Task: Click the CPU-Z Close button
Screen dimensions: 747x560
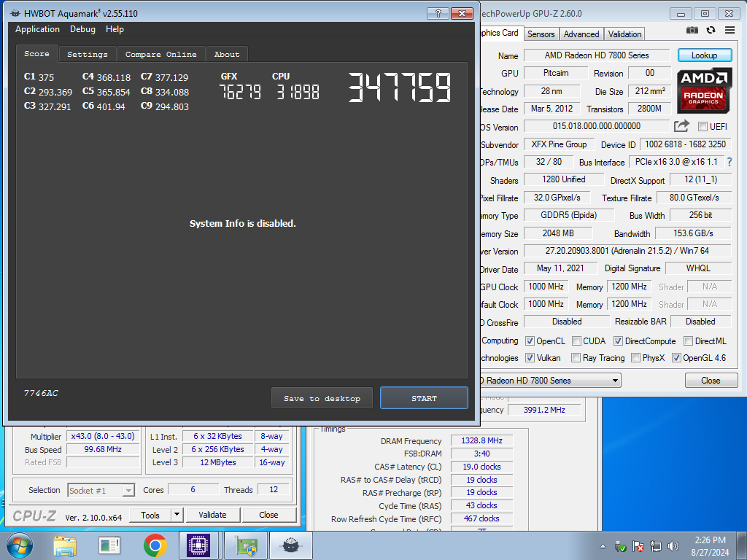Action: 268,515
